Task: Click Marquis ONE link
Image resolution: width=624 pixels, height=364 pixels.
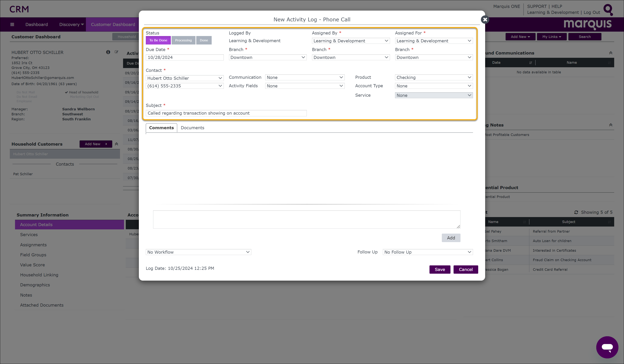Action: click(506, 6)
